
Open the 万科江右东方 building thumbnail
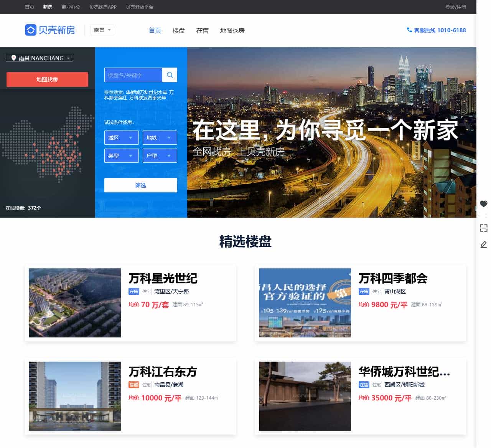(x=75, y=396)
